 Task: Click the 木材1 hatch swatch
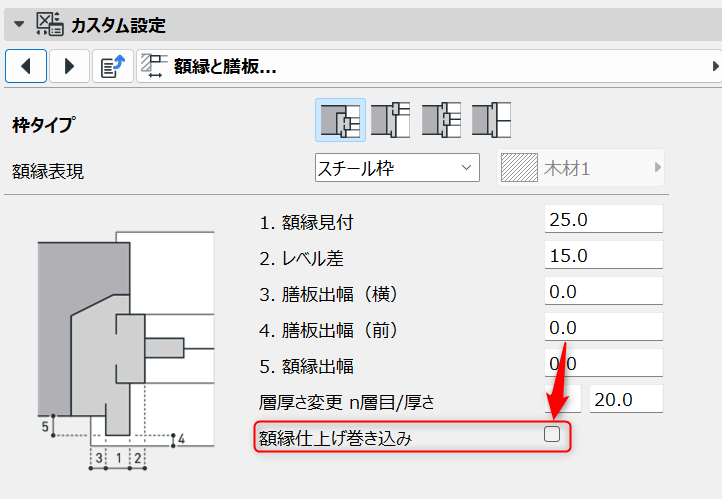(519, 168)
